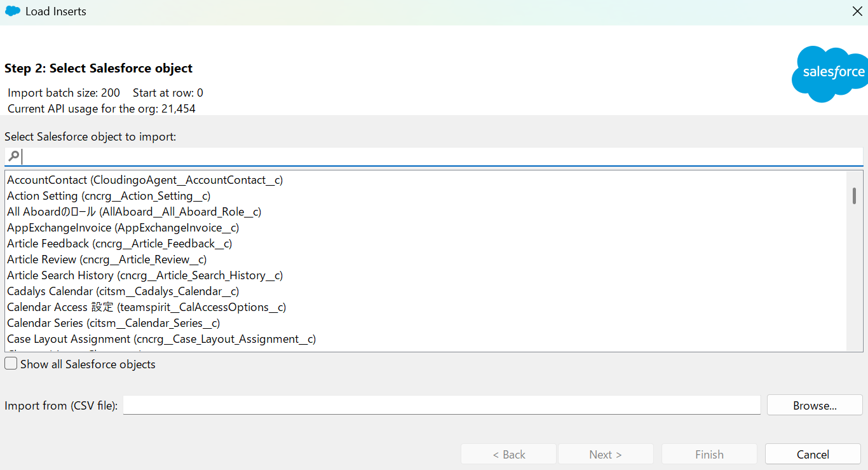Viewport: 868px width, 470px height.
Task: Click the Salesforce cloud logo
Action: tap(829, 74)
